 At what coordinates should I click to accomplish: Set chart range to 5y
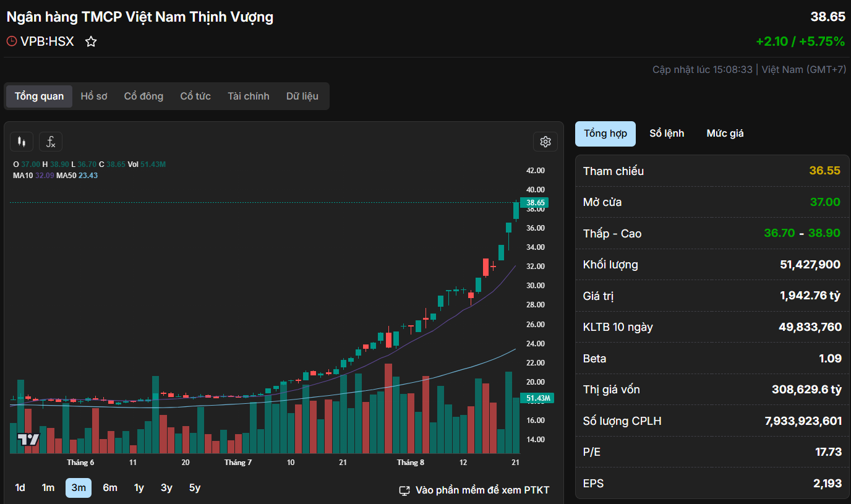click(x=195, y=488)
